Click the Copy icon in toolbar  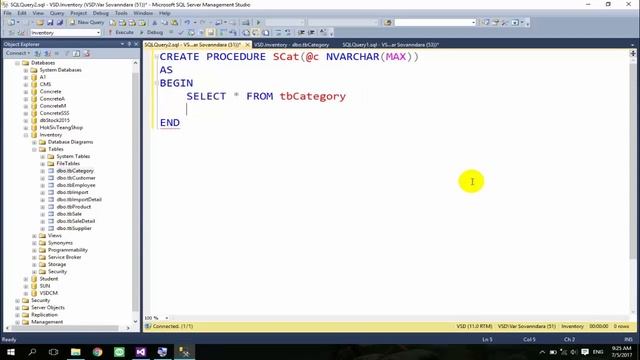click(164, 22)
